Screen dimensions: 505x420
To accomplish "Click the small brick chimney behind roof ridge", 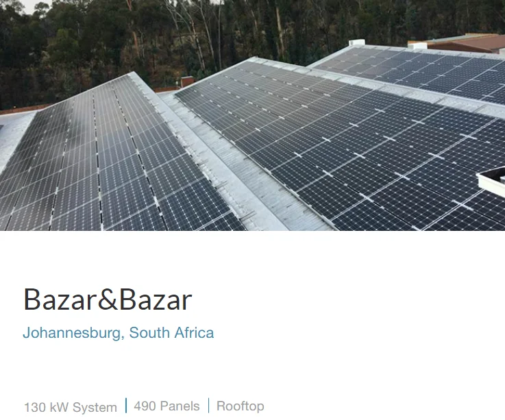I will [187, 82].
